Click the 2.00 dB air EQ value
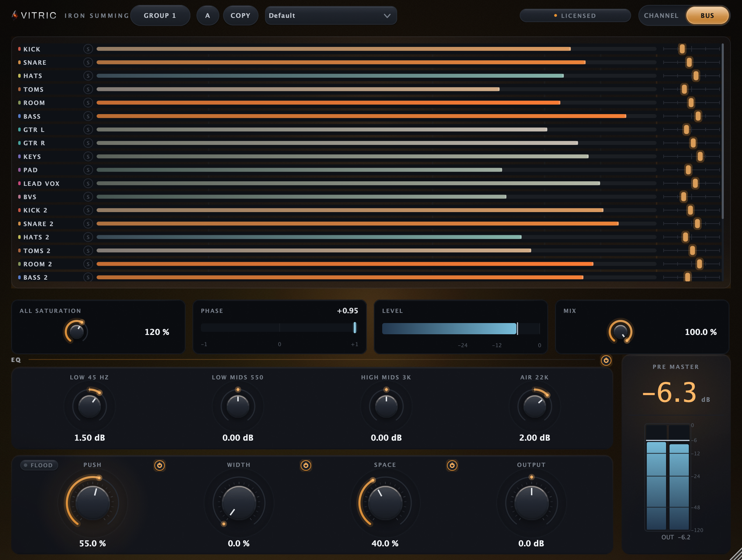Image resolution: width=742 pixels, height=560 pixels. tap(535, 438)
